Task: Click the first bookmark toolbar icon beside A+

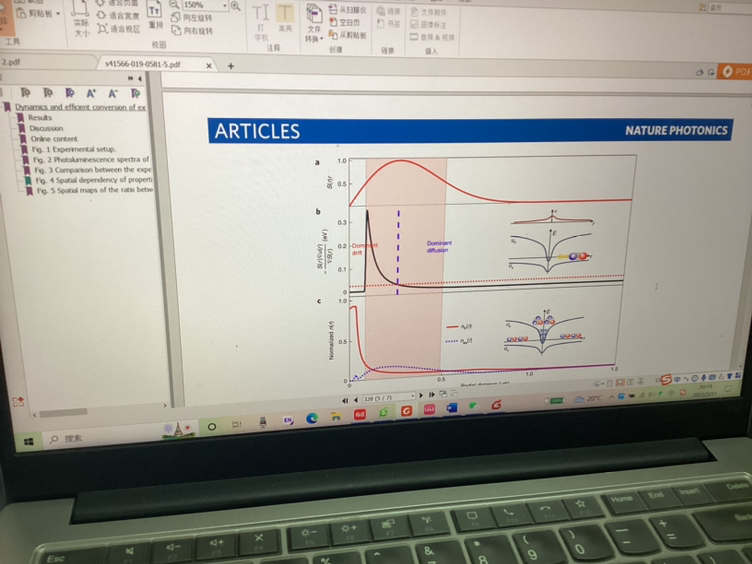Action: [70, 93]
